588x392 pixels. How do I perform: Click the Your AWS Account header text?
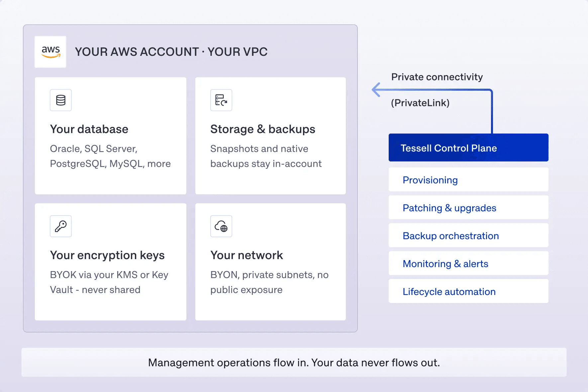coord(171,52)
